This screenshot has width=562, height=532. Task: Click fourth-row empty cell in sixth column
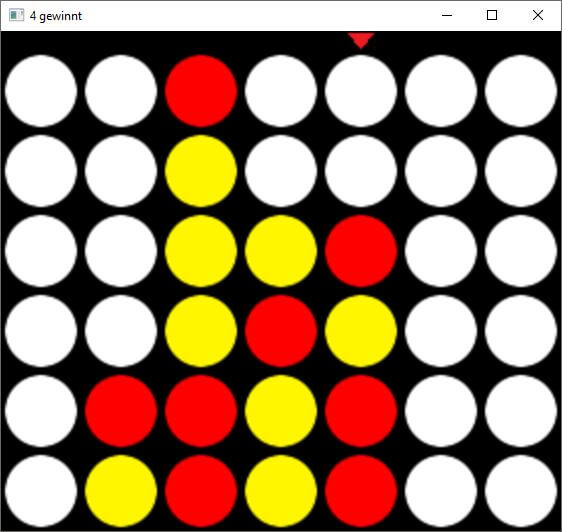tap(441, 331)
